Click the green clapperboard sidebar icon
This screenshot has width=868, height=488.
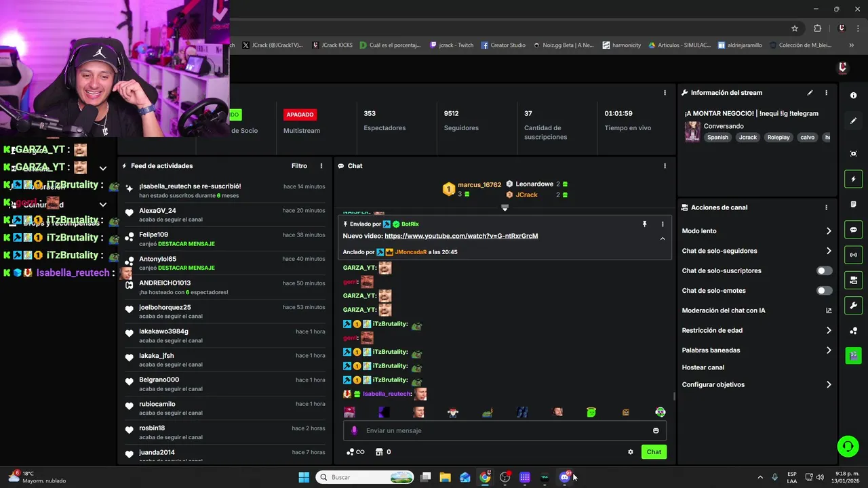pos(853,355)
